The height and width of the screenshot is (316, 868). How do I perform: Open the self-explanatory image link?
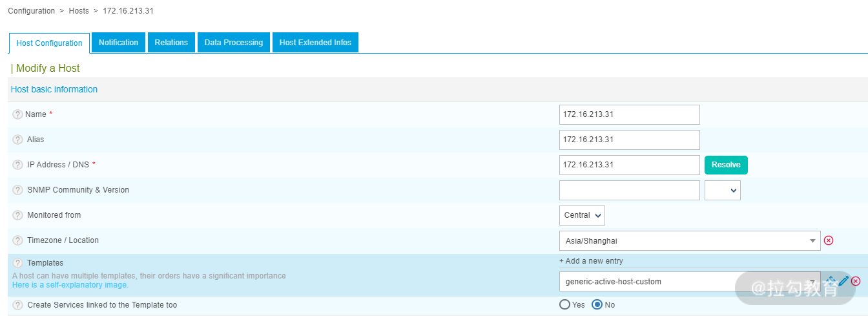[x=70, y=285]
